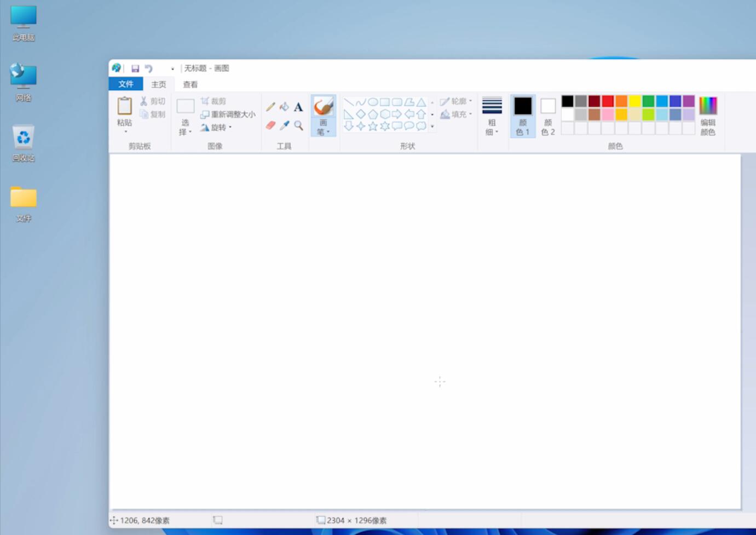756x535 pixels.
Task: Select the Pencil tool
Action: tap(270, 107)
